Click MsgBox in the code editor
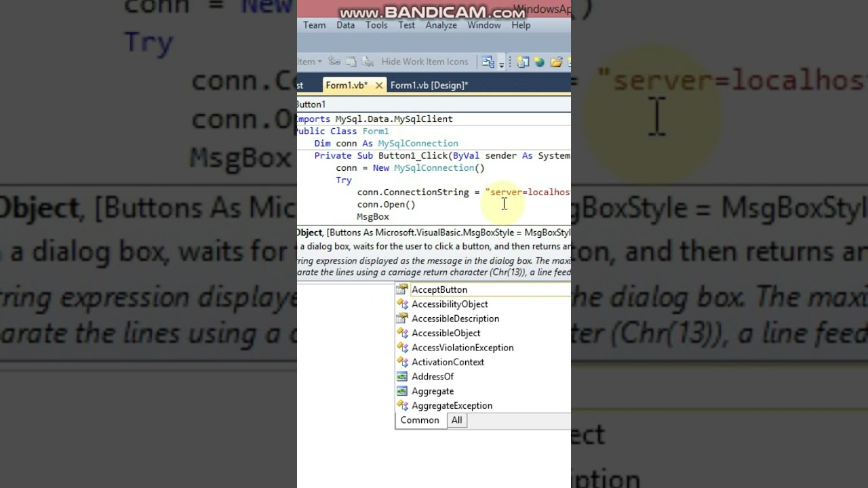Image resolution: width=868 pixels, height=488 pixels. [373, 217]
